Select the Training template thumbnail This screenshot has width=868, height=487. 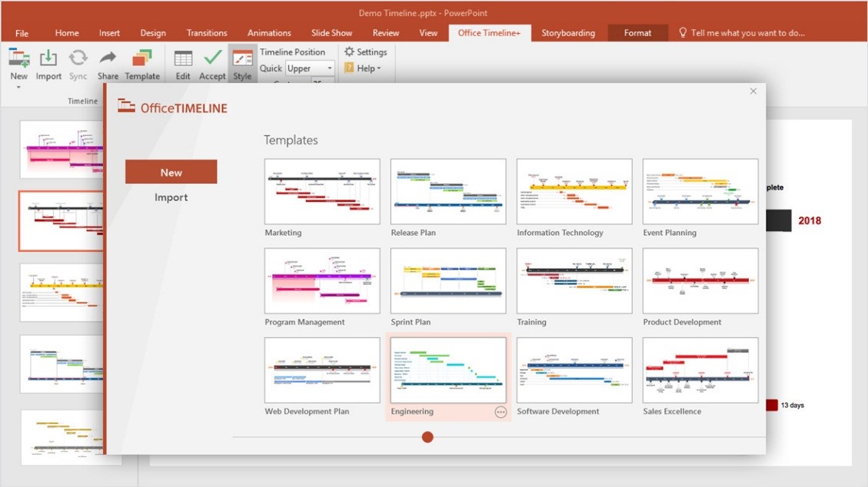[x=574, y=281]
